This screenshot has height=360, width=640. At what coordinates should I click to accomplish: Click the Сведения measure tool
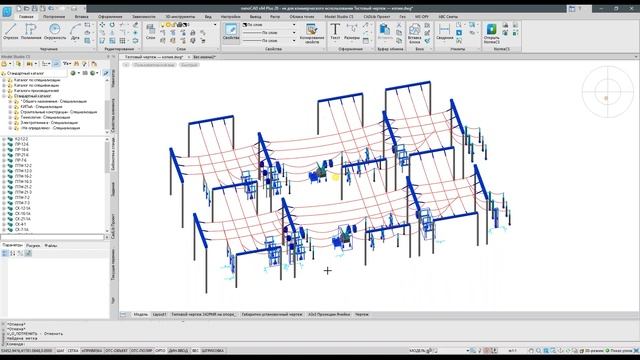click(x=444, y=32)
